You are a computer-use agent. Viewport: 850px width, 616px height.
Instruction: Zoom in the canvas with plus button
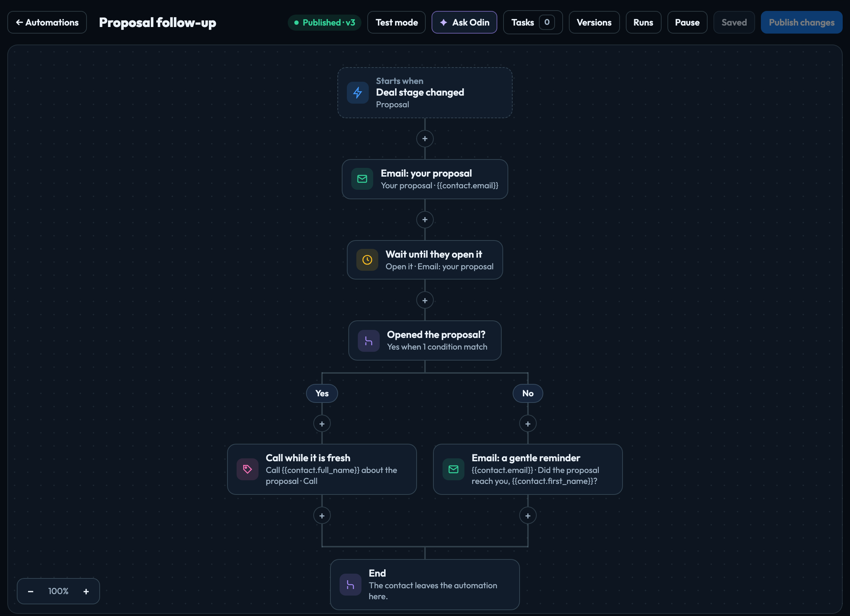tap(86, 591)
